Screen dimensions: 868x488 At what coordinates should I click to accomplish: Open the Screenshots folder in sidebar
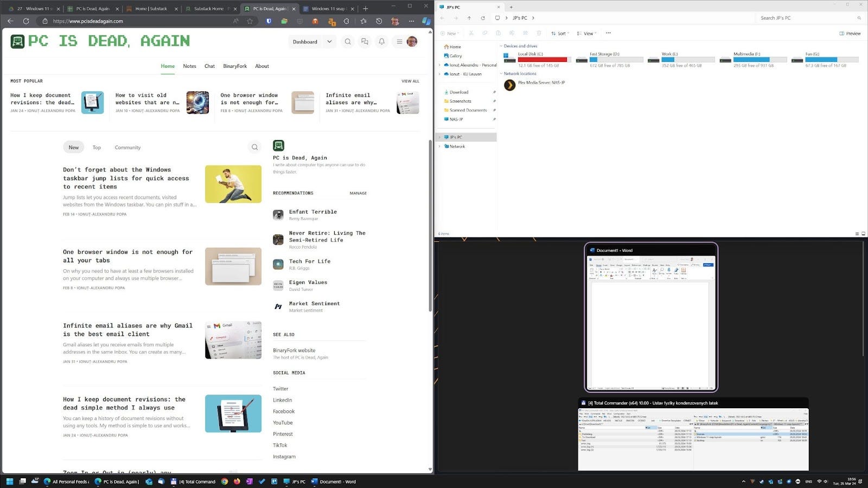[x=460, y=101]
